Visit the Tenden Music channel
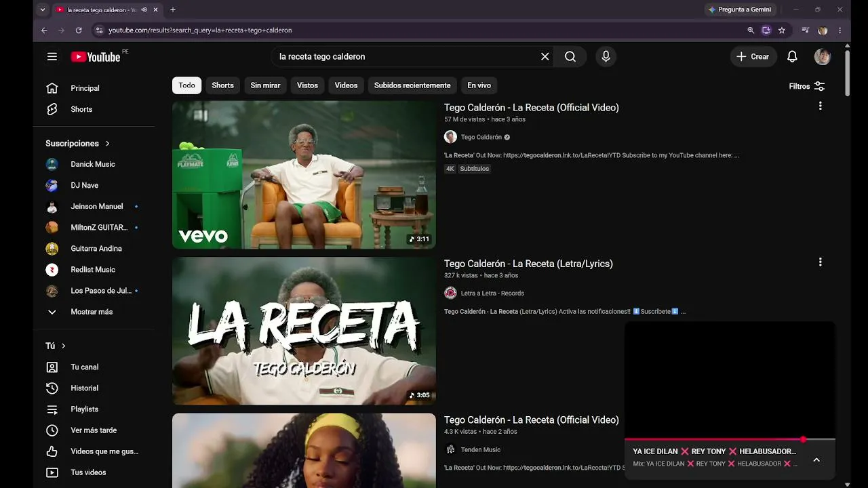868x488 pixels. (x=480, y=450)
